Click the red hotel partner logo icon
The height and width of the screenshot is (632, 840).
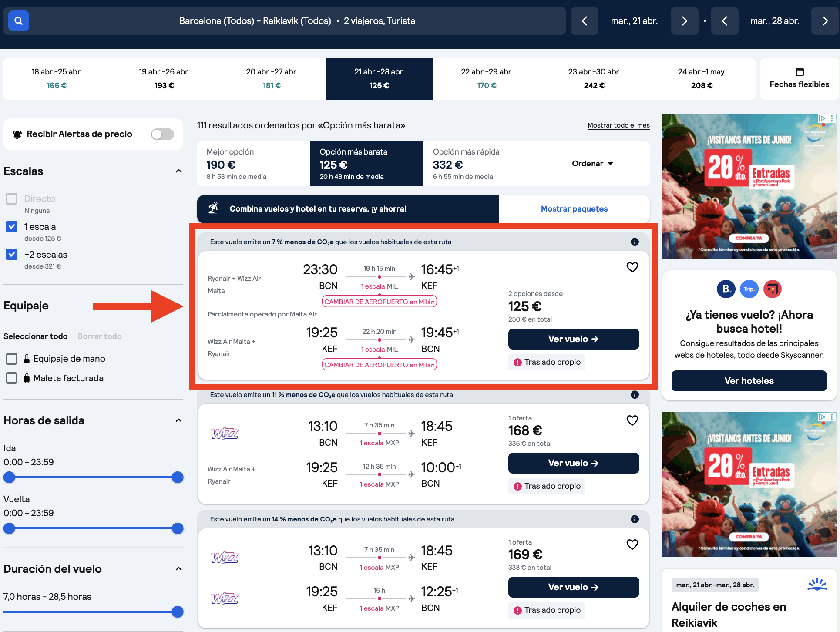pos(773,289)
